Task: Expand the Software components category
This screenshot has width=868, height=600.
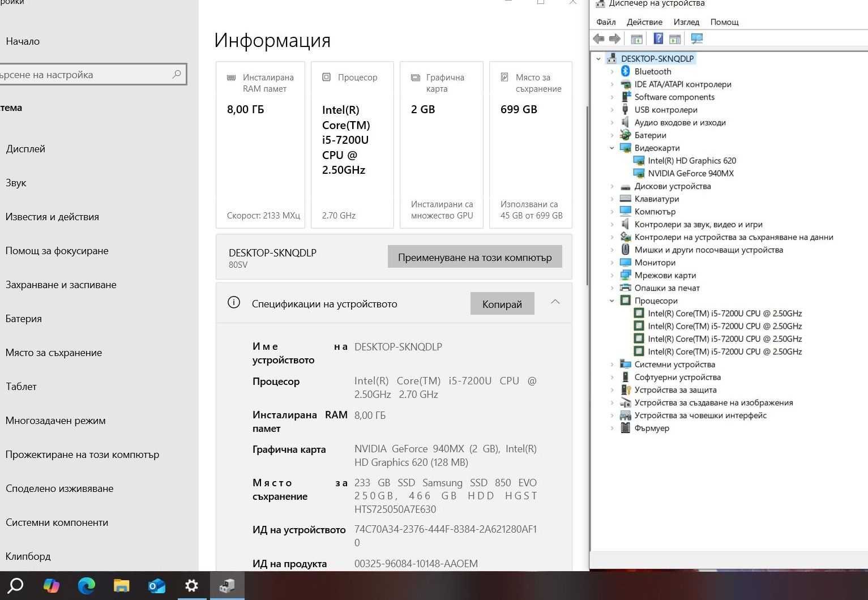Action: [612, 97]
